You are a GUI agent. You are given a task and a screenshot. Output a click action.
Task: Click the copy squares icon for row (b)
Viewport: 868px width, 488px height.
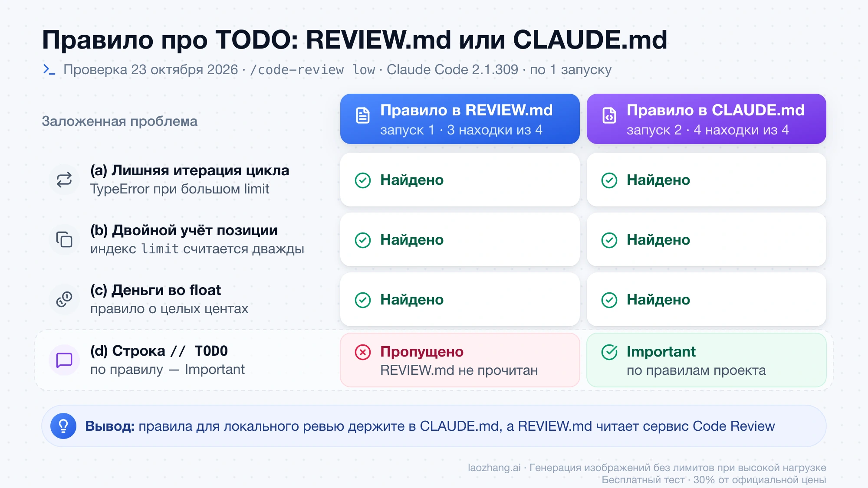pos(64,239)
